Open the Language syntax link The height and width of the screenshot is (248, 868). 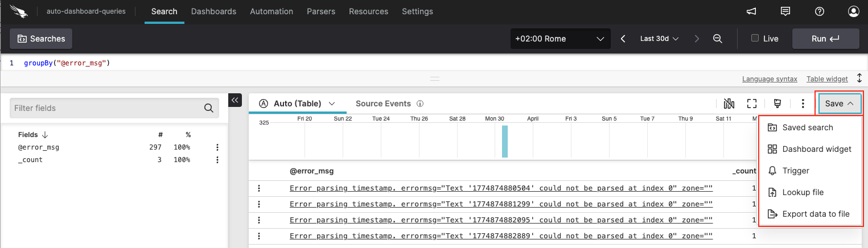click(x=770, y=79)
